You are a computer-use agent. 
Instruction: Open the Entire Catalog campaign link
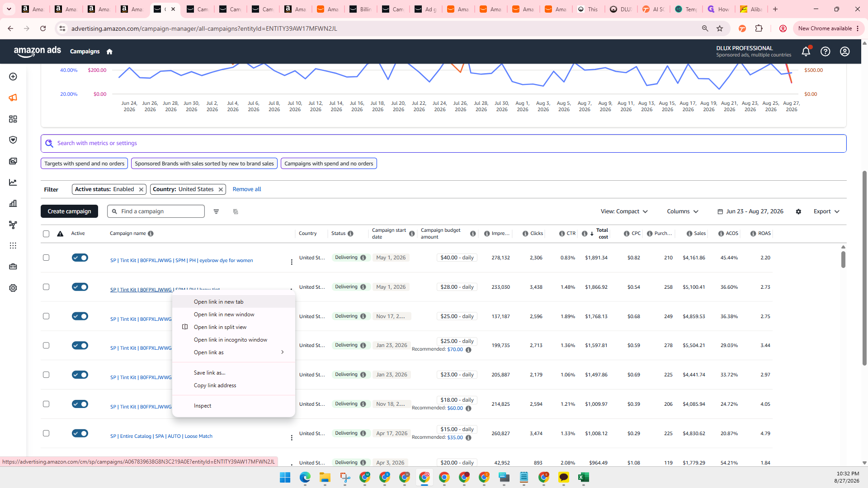tap(161, 436)
